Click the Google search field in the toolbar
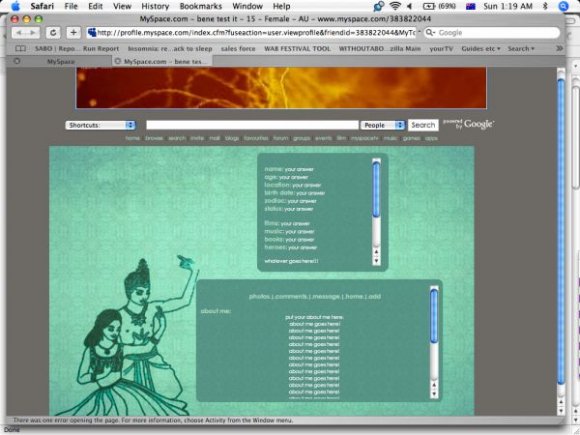Viewport: 580px width, 435px height. point(492,33)
